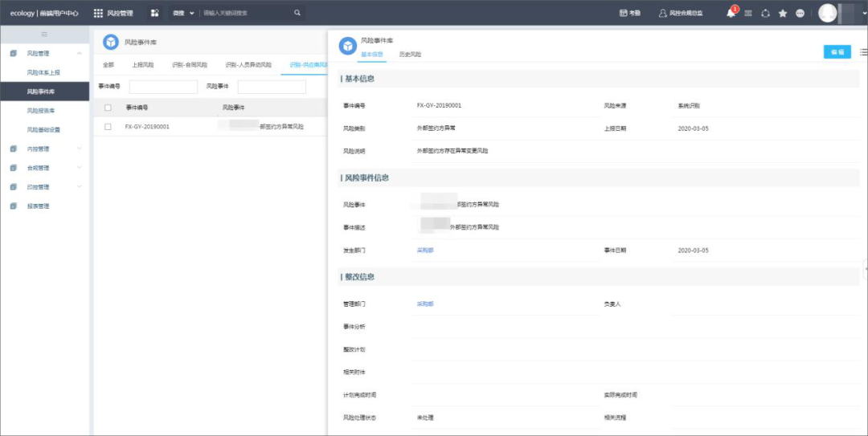Click the 内控管理 sidebar document icon
Image resolution: width=868 pixels, height=436 pixels.
14,149
